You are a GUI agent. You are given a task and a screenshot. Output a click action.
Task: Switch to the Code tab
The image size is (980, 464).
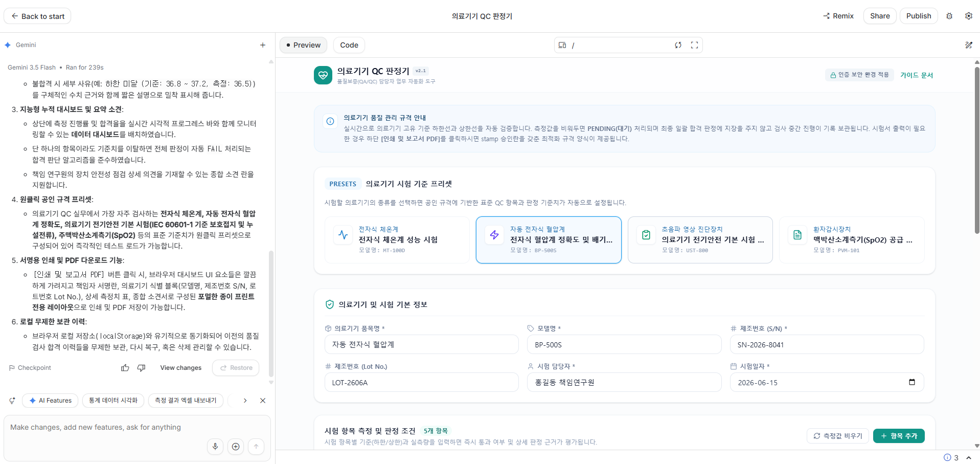coord(349,45)
